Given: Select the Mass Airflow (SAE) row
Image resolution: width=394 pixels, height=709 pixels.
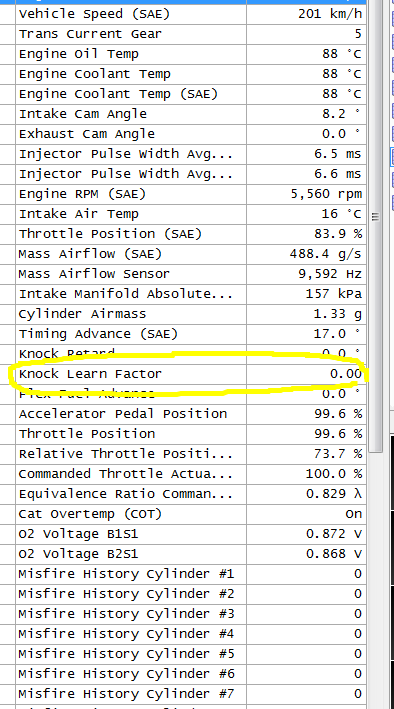Looking at the screenshot, I should [191, 254].
